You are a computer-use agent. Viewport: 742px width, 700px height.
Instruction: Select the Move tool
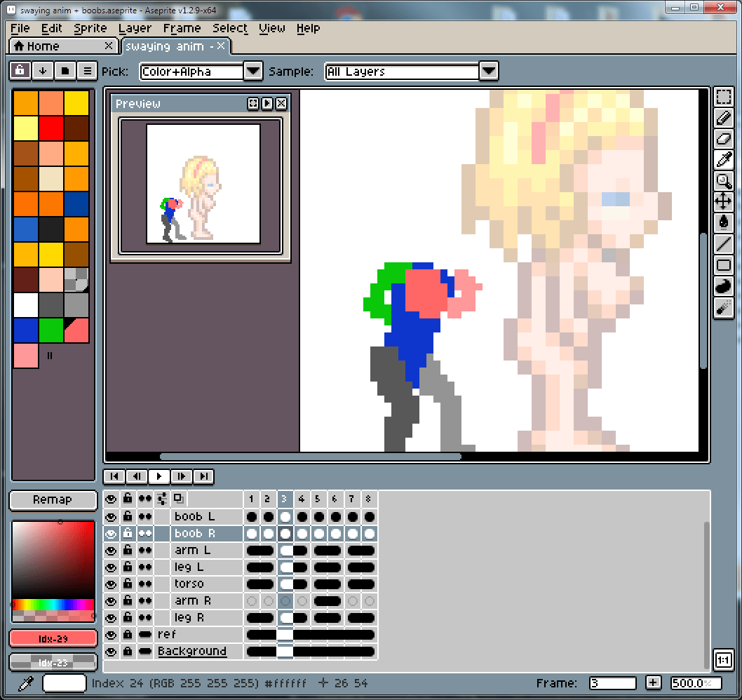pyautogui.click(x=723, y=203)
